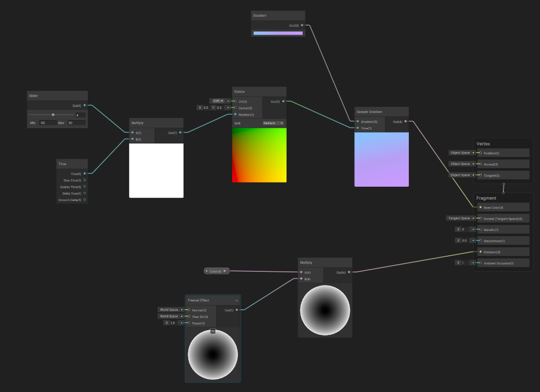Screen dimensions: 540x392
Task: Click the B(1) input port of Multiply
Action: coord(132,139)
